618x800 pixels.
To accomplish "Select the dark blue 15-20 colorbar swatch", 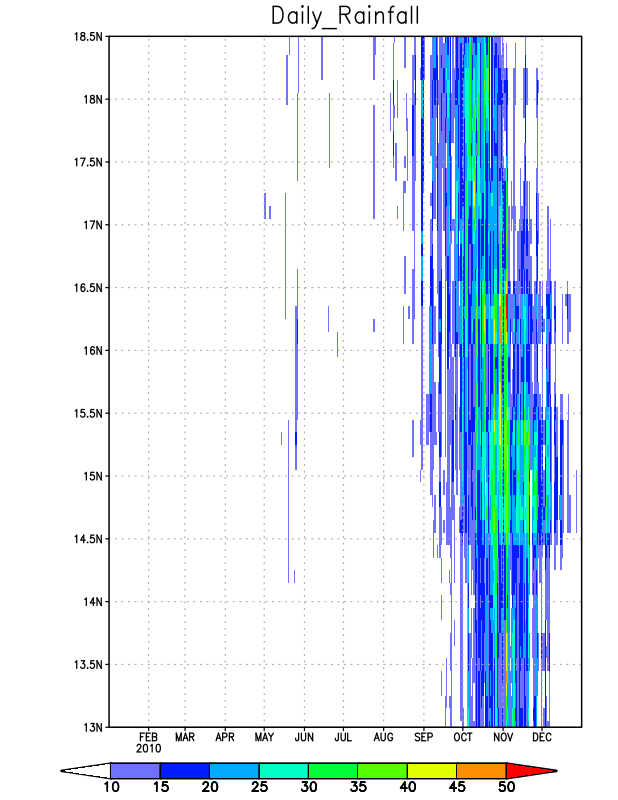I will pos(185,770).
